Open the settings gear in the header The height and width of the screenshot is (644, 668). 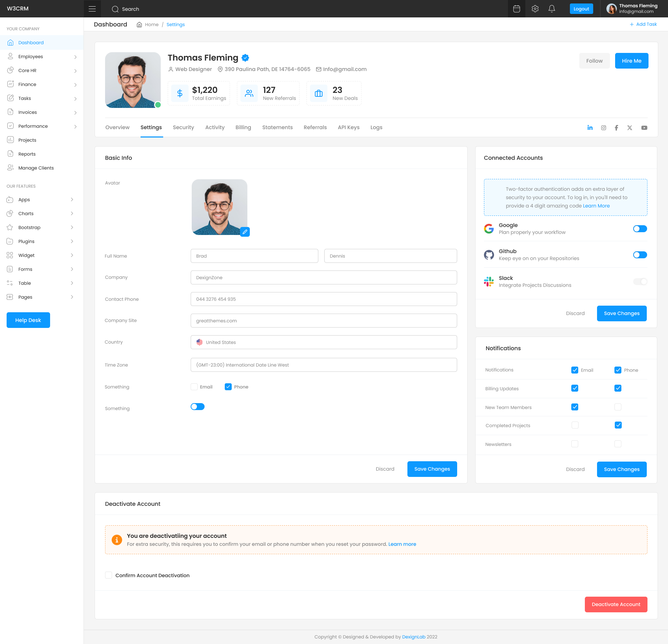[535, 9]
